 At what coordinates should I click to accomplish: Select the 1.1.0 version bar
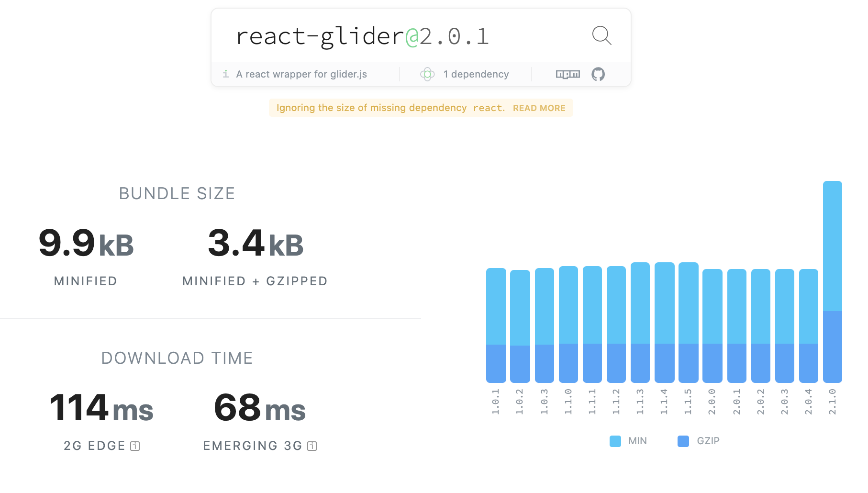[568, 325]
